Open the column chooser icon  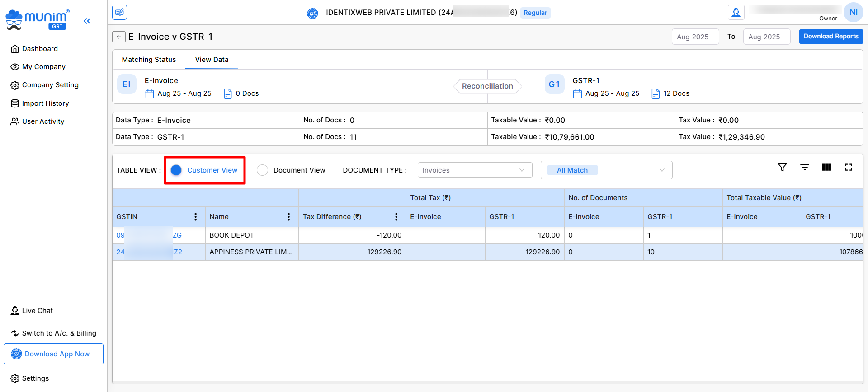point(826,167)
